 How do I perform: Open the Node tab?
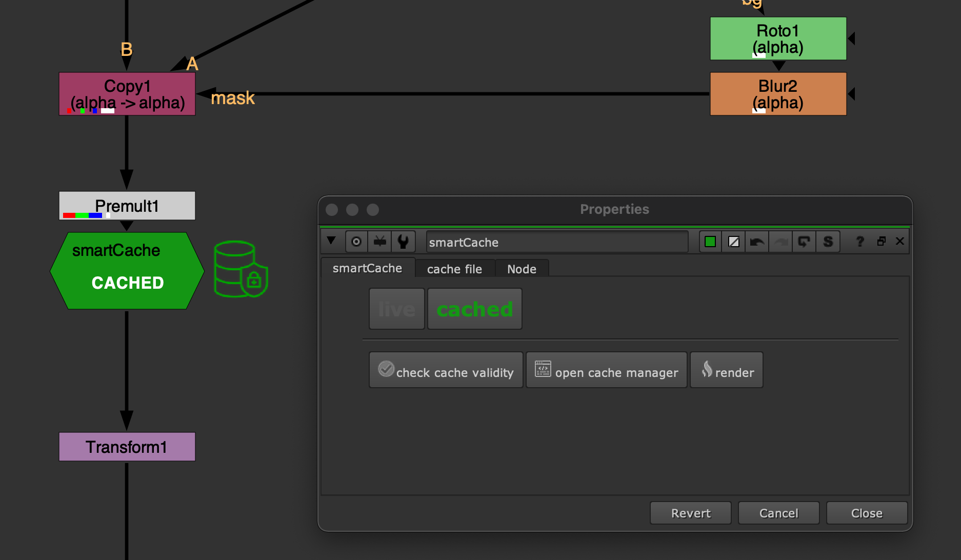pos(522,269)
